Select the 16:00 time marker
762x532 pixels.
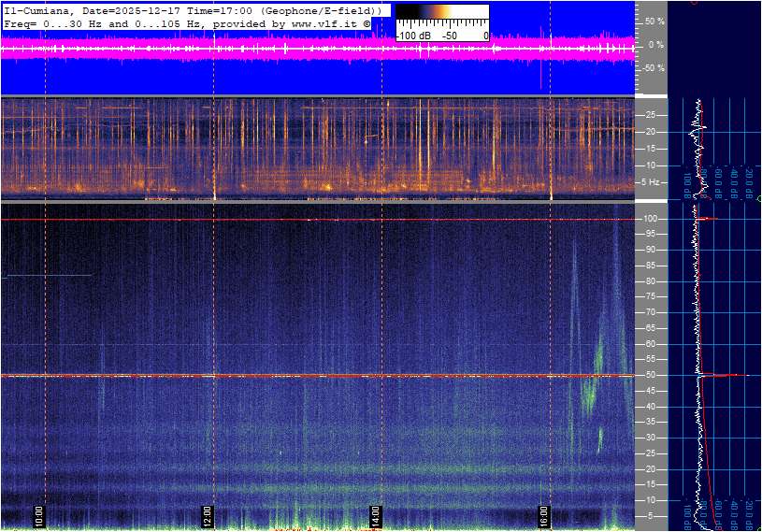(x=544, y=516)
